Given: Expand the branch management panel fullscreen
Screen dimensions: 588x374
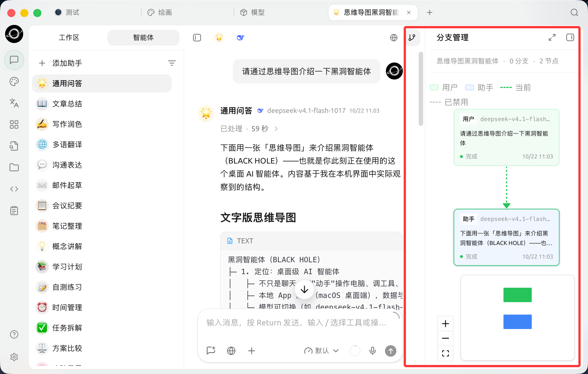Looking at the screenshot, I should click(552, 37).
